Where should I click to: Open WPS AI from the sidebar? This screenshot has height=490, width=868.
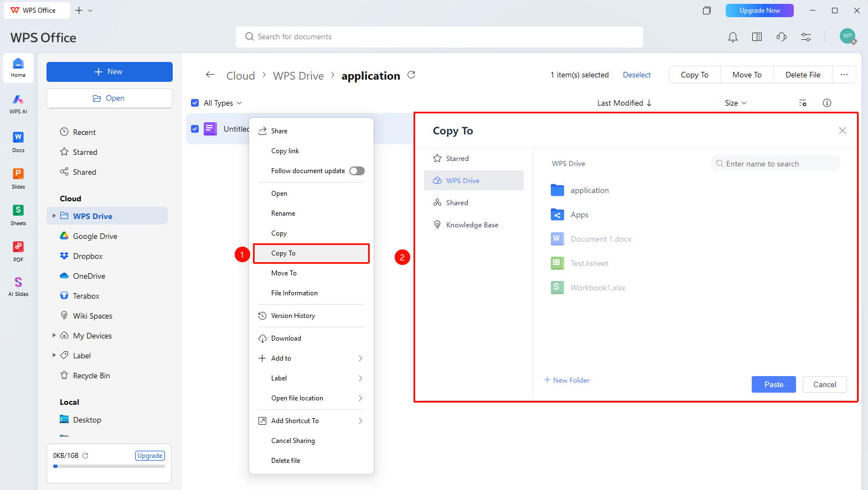pos(18,103)
